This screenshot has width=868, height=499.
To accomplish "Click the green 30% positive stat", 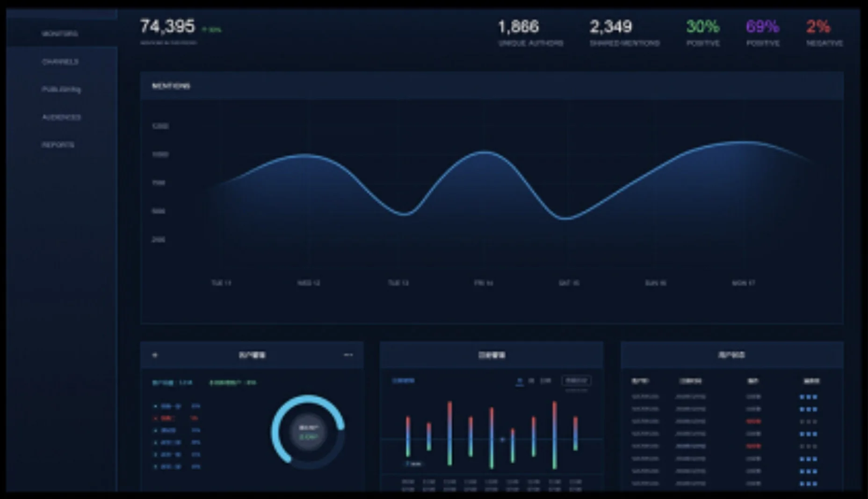I will (703, 27).
